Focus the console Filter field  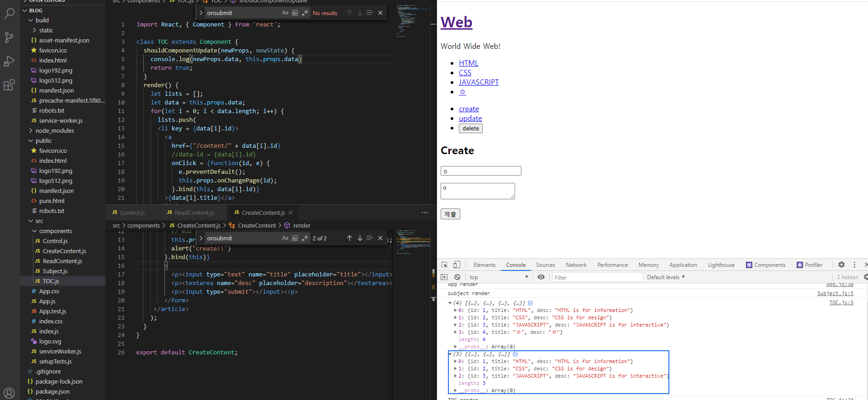[598, 277]
